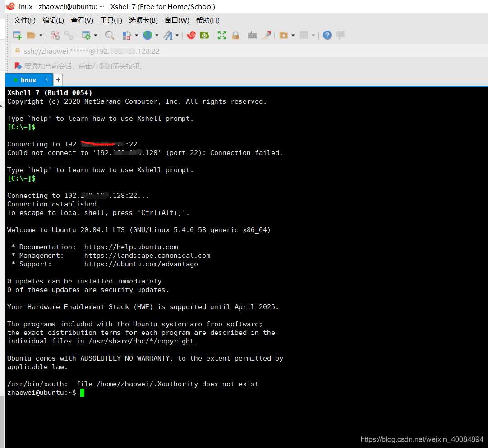Create a new session
The height and width of the screenshot is (448, 488).
pos(17,35)
